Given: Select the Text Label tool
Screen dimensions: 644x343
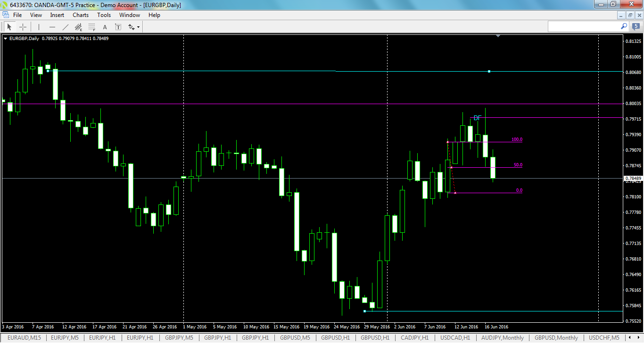Looking at the screenshot, I should click(118, 26).
